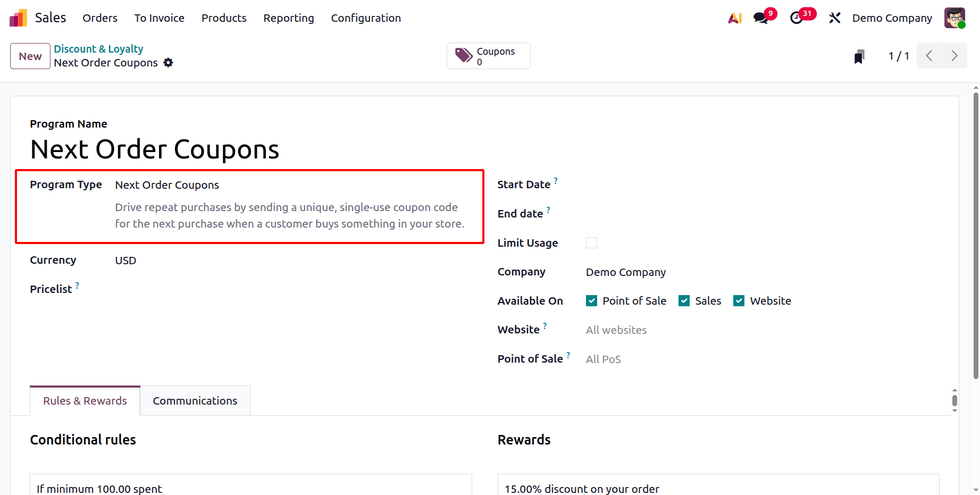Image resolution: width=980 pixels, height=495 pixels.
Task: Open the Sales app home icon
Action: [18, 18]
